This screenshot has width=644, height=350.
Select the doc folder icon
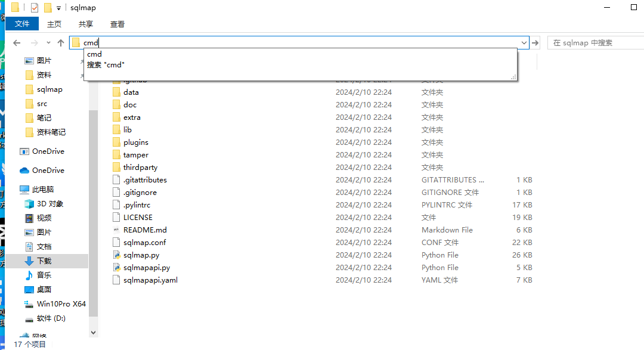[x=117, y=105]
